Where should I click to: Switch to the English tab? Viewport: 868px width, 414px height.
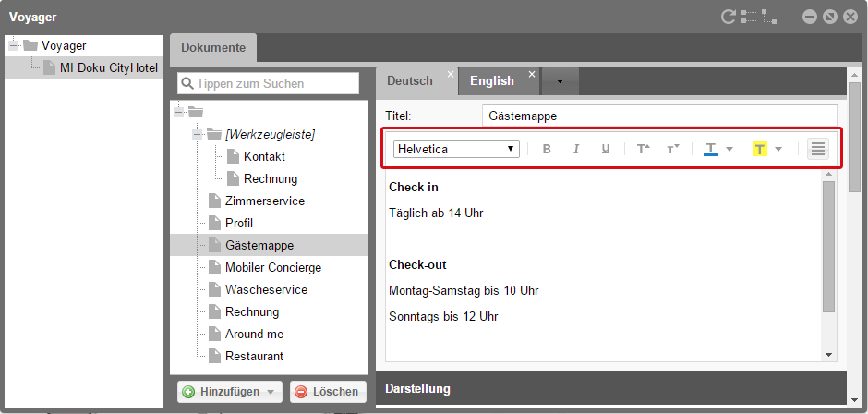click(491, 81)
